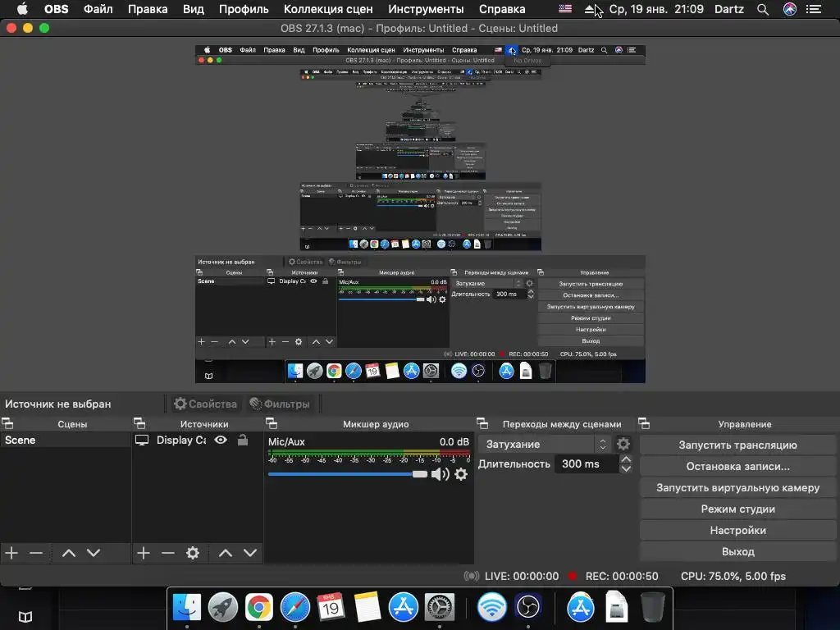Click Запустить трансляцию button
The height and width of the screenshot is (630, 840).
pyautogui.click(x=737, y=445)
